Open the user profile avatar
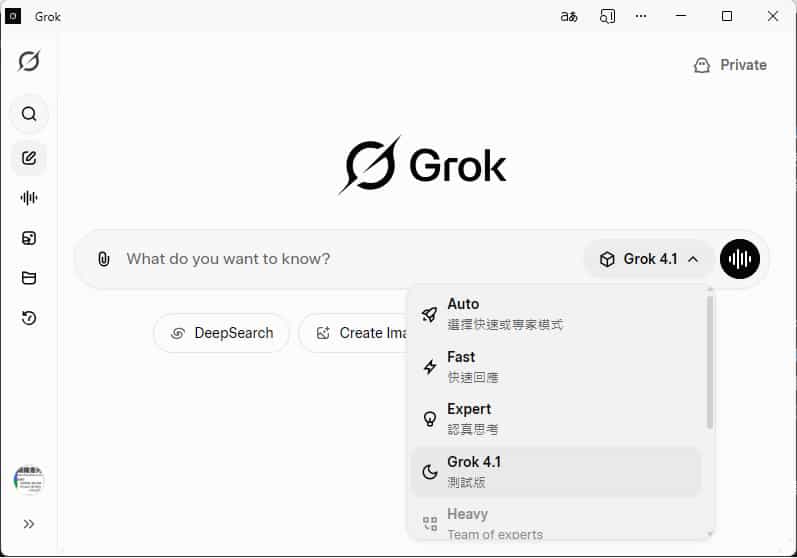Screen dimensions: 797x558 (x=29, y=479)
